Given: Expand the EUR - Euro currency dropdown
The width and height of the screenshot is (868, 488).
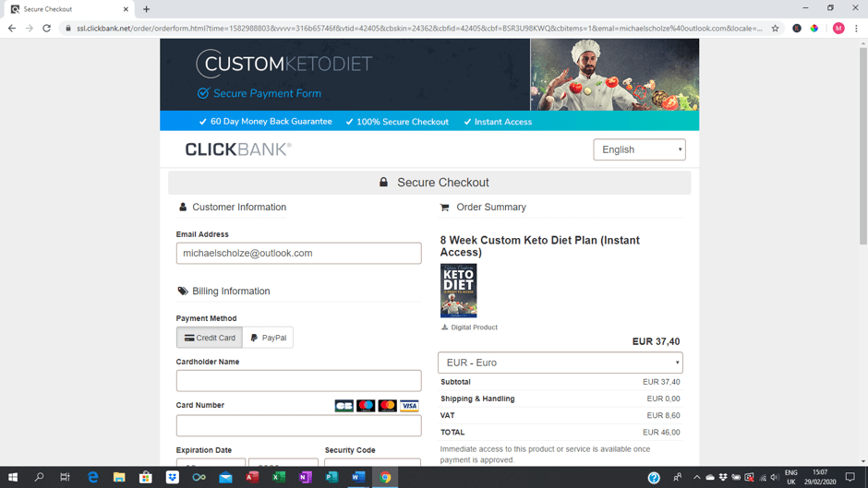Looking at the screenshot, I should click(x=561, y=363).
